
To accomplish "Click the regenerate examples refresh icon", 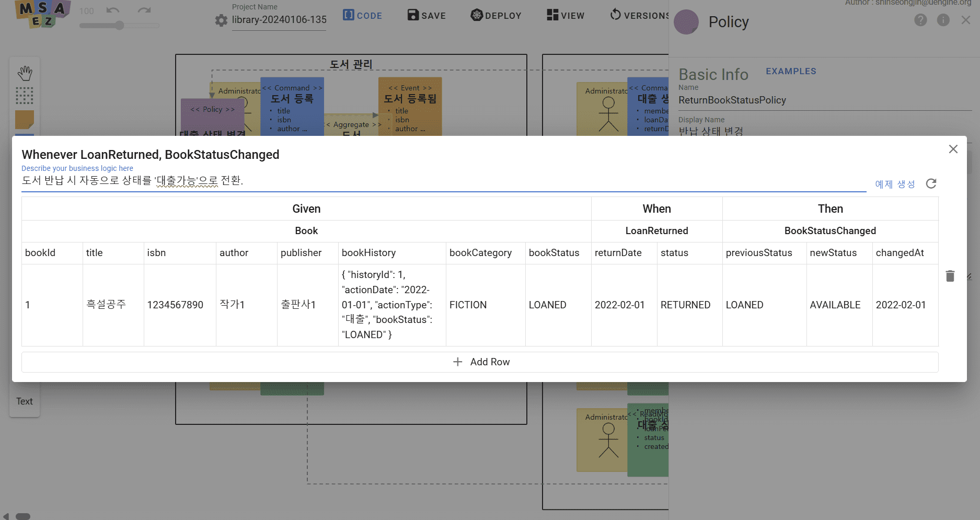I will pos(931,183).
